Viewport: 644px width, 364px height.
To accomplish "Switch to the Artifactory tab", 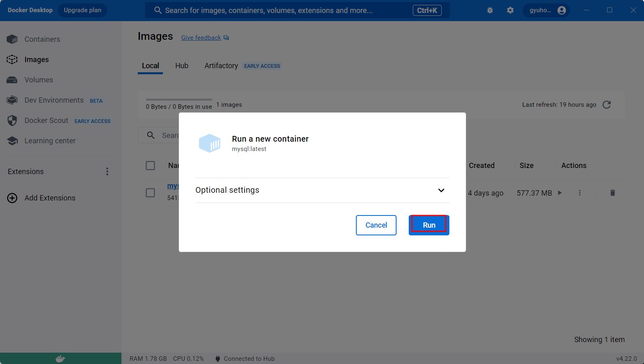I will pos(221,66).
